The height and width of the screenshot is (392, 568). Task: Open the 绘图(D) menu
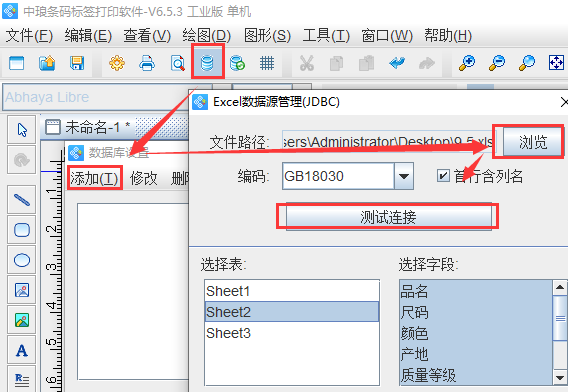click(x=206, y=36)
